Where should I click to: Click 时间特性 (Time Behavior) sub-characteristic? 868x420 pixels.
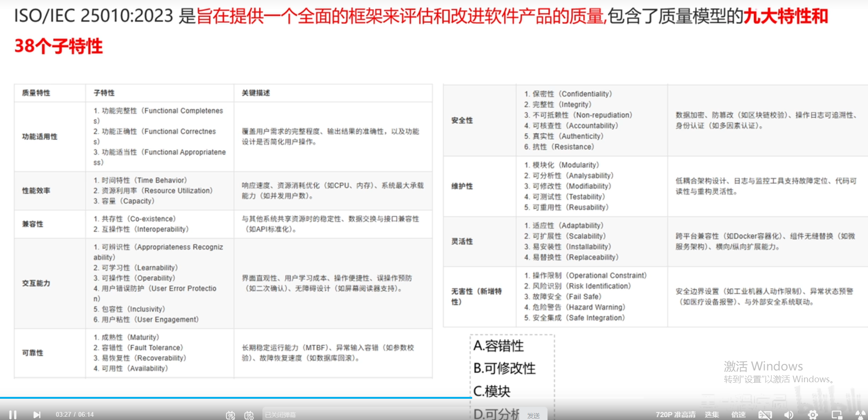tap(140, 180)
